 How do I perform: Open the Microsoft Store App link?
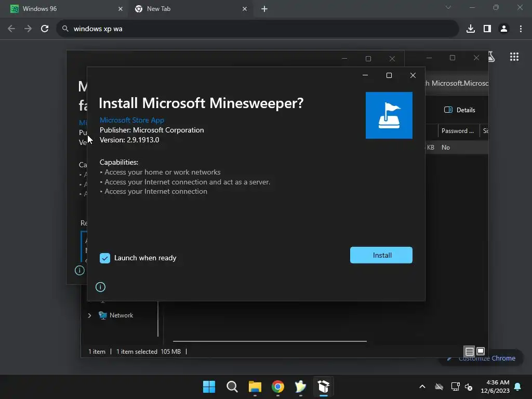pos(131,120)
